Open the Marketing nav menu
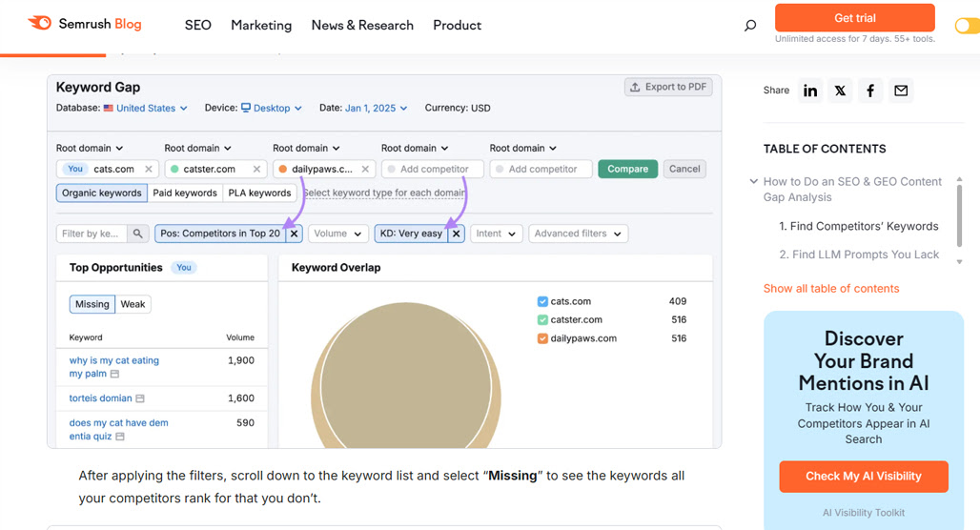Image resolution: width=980 pixels, height=530 pixels. pyautogui.click(x=261, y=25)
